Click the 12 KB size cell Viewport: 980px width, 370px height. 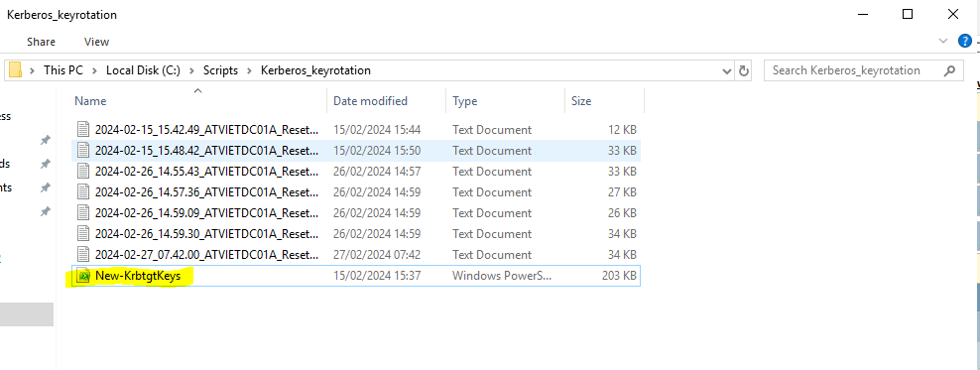[623, 130]
